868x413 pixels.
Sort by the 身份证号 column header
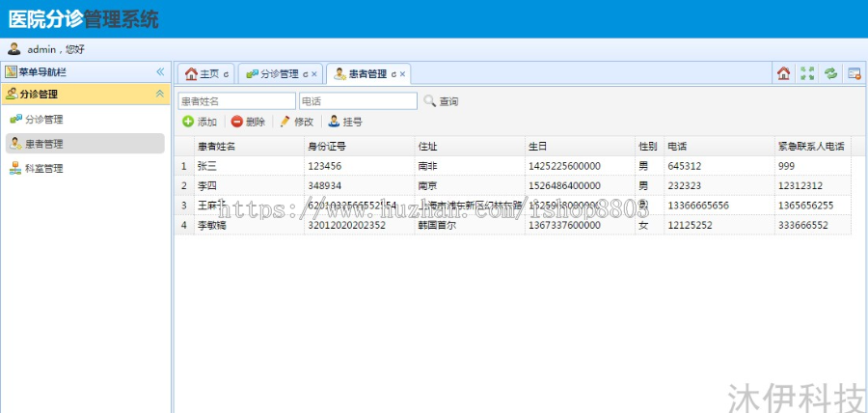coord(360,146)
